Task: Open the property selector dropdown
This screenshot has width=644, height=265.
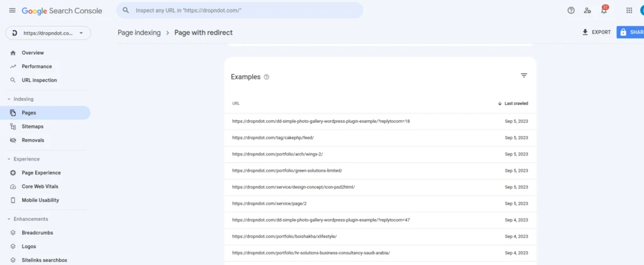Action: coord(48,33)
